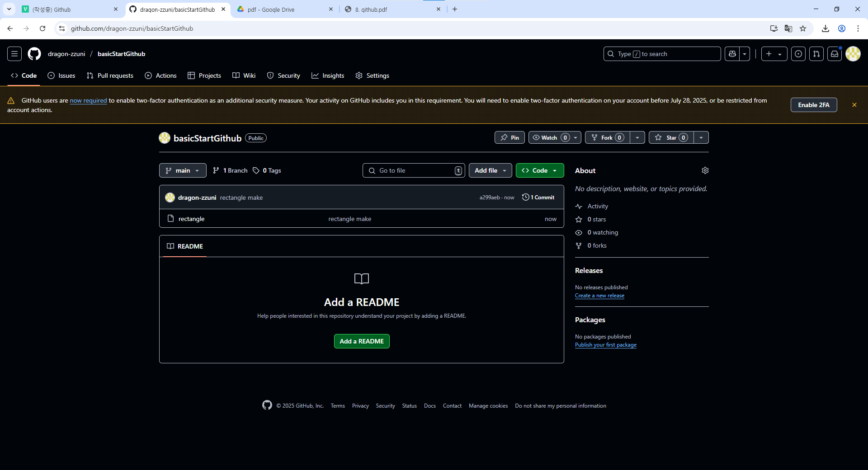
Task: Switch to the Code tab
Action: [x=24, y=75]
